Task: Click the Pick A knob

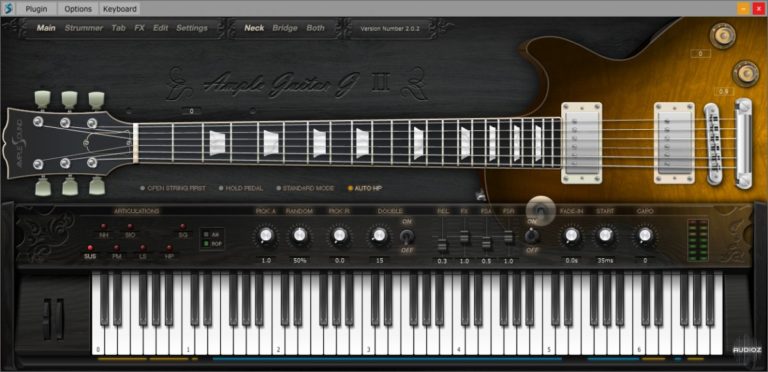Action: [266, 236]
